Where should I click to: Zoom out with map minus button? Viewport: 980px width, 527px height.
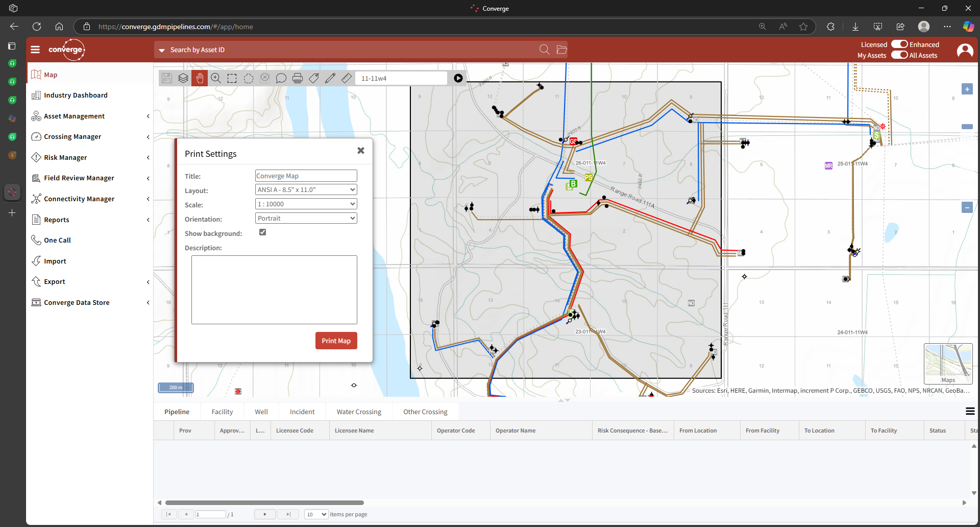[x=967, y=207]
